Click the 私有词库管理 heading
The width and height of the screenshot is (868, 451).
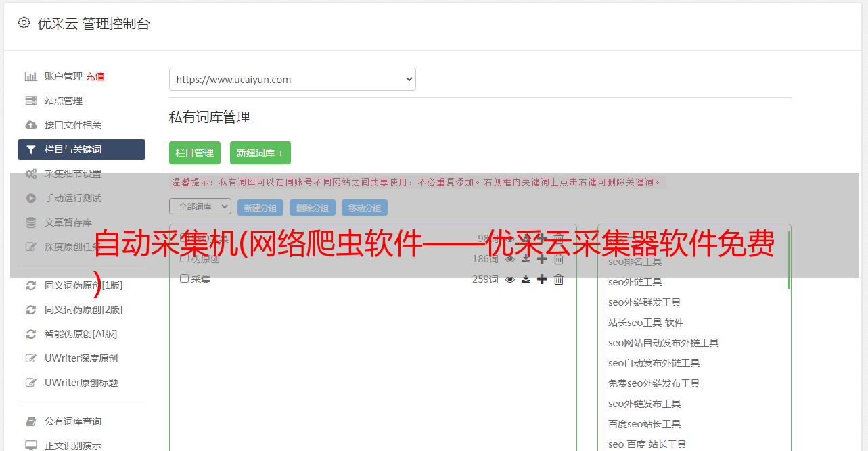pyautogui.click(x=210, y=117)
